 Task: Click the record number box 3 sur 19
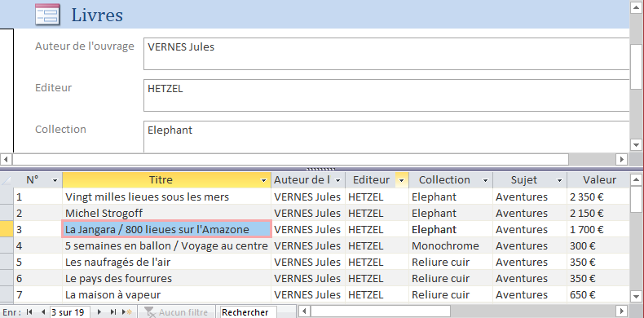pos(70,312)
